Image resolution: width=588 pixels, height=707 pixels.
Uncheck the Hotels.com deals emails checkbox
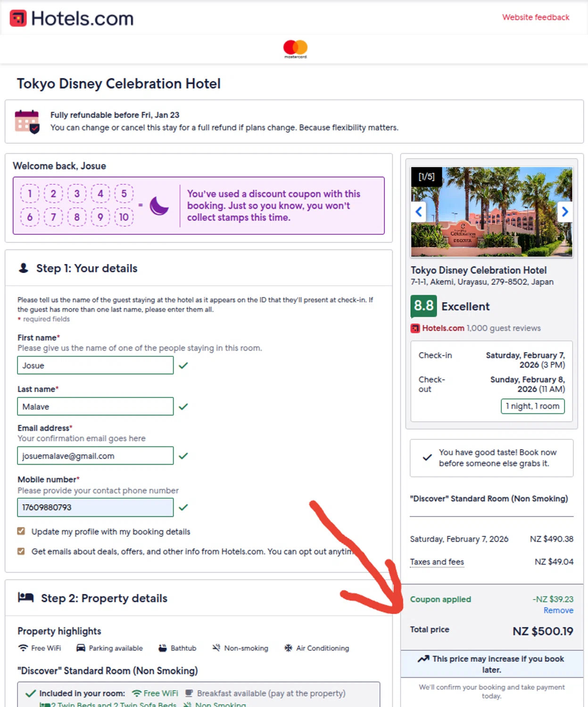pos(21,551)
